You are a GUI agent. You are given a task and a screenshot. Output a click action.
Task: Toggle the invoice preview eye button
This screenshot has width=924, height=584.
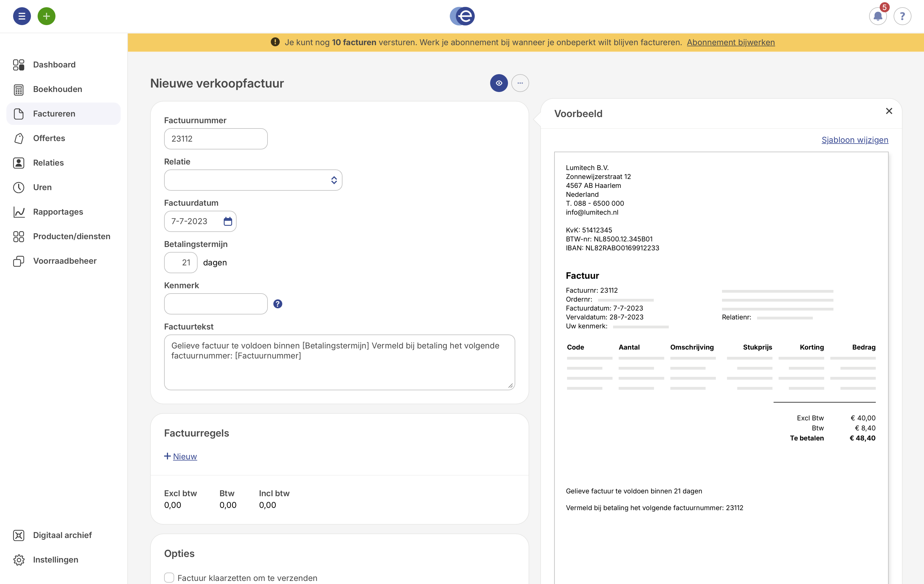[x=499, y=83]
